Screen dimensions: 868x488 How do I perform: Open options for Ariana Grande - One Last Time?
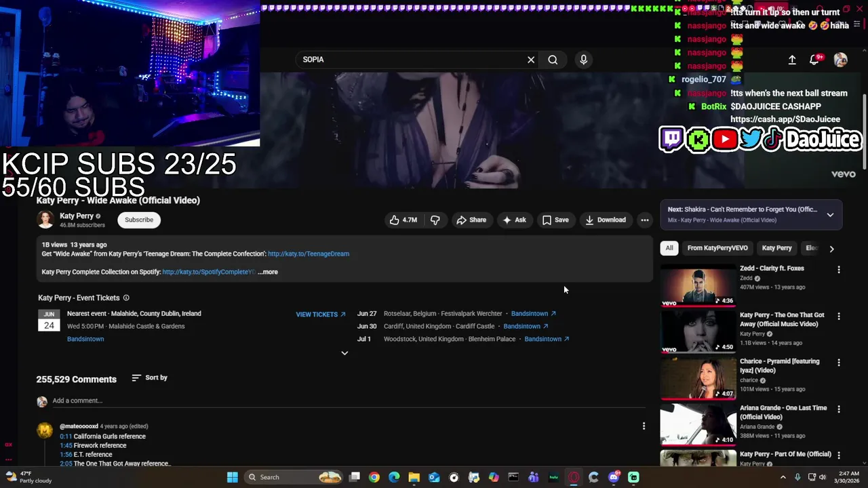point(839,409)
